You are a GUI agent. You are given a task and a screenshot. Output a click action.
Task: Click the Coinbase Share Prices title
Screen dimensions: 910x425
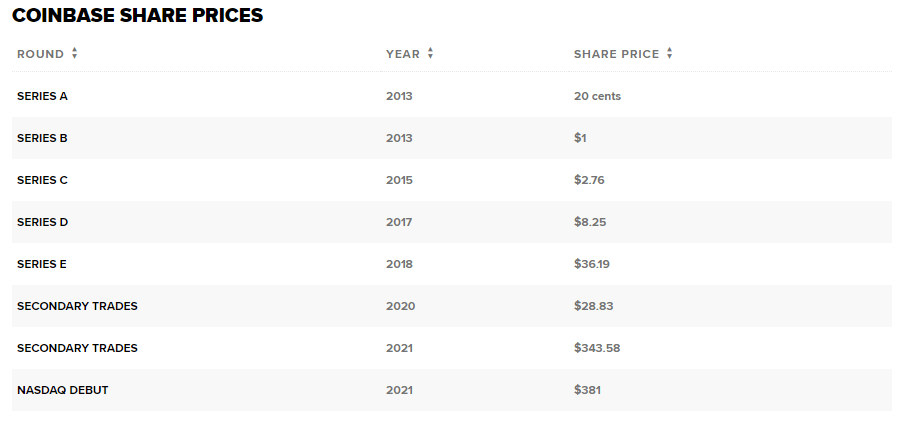138,15
